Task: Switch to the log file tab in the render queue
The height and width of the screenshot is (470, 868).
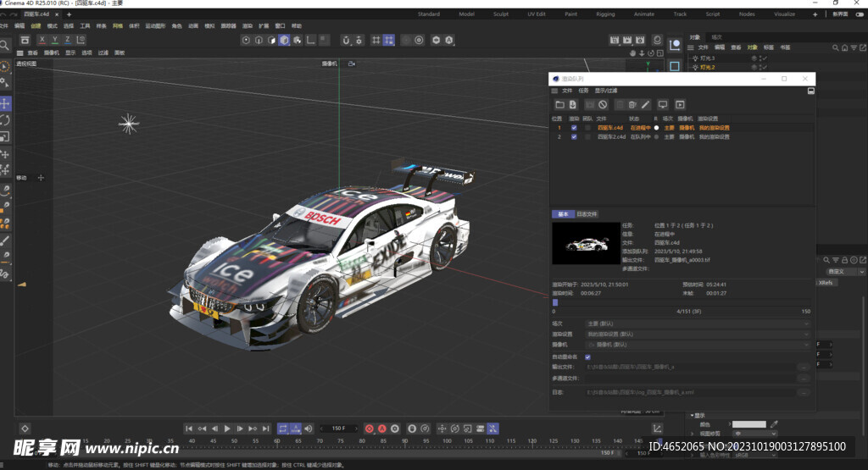Action: point(587,214)
